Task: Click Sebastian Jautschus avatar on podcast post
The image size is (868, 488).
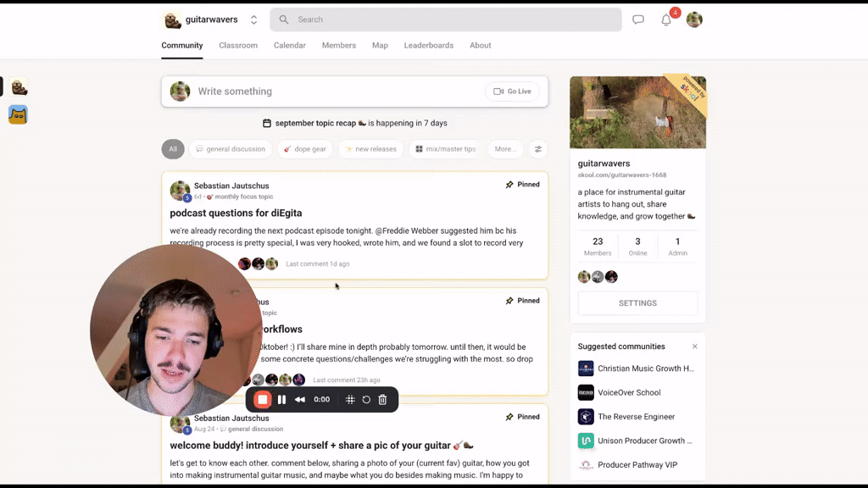Action: [x=180, y=191]
